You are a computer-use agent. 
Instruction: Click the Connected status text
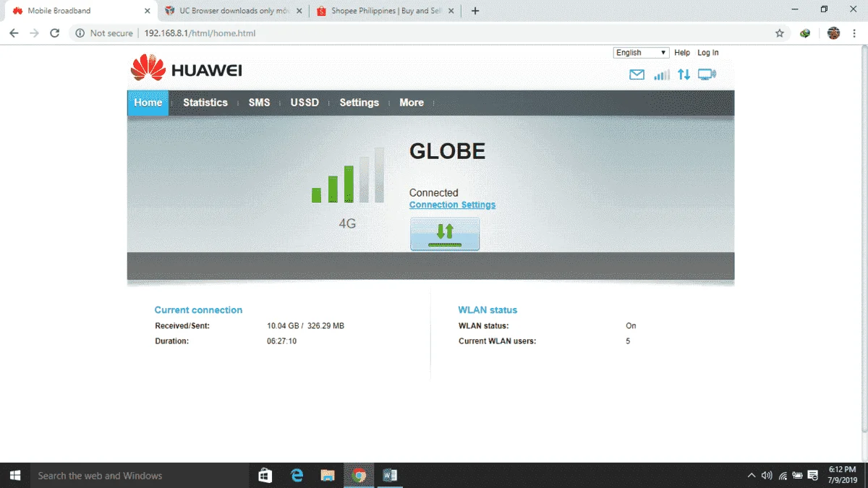(x=434, y=193)
